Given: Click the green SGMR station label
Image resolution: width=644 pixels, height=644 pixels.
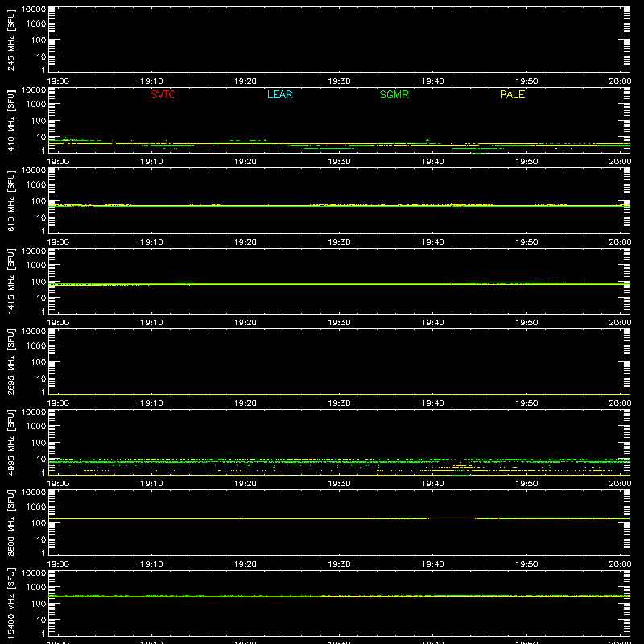Looking at the screenshot, I should pyautogui.click(x=394, y=94).
